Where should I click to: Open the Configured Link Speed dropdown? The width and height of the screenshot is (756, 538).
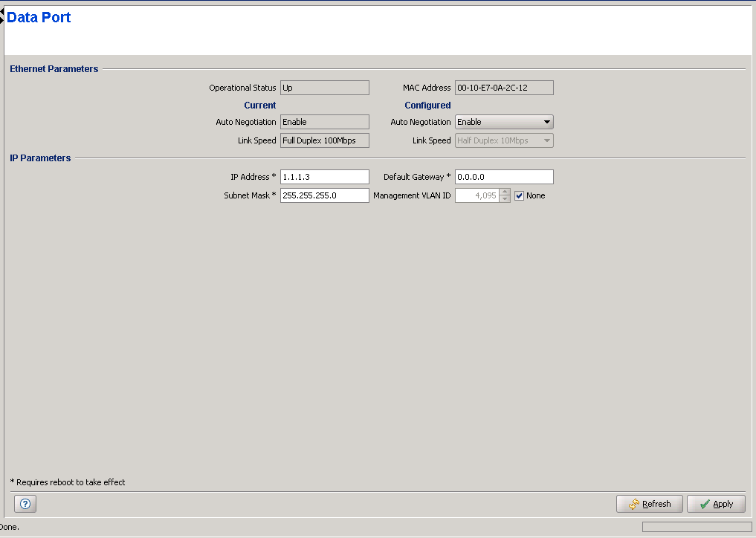click(x=504, y=140)
